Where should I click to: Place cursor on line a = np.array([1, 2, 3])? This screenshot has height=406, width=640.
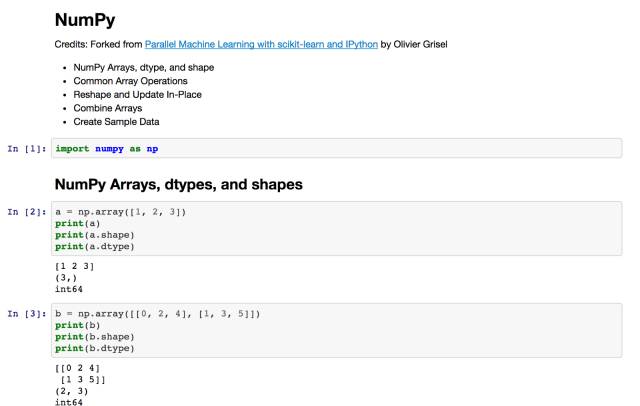[121, 212]
